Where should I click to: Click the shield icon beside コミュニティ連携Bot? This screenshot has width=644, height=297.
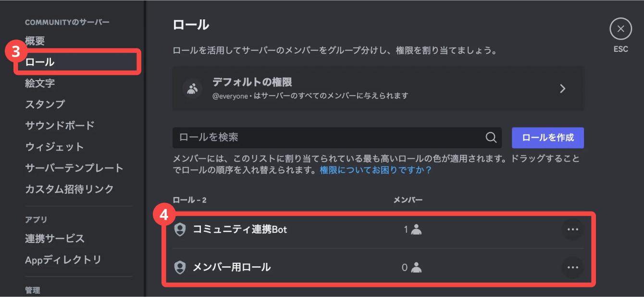coord(180,229)
